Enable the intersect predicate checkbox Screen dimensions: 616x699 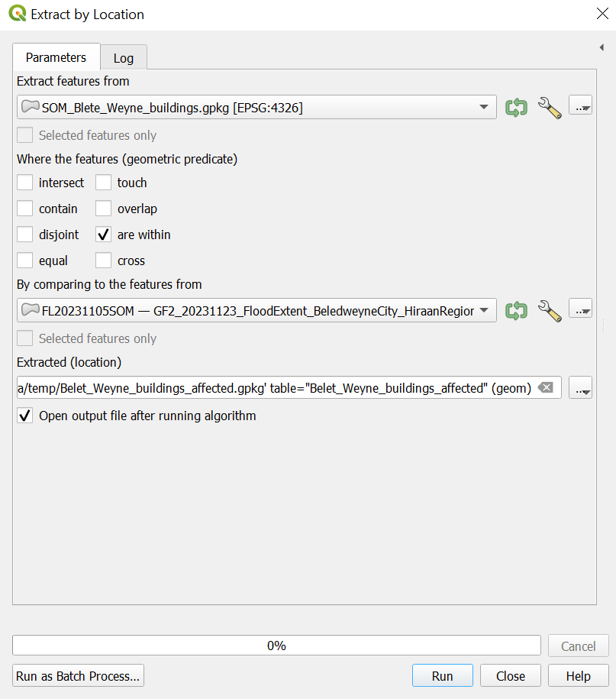point(25,183)
